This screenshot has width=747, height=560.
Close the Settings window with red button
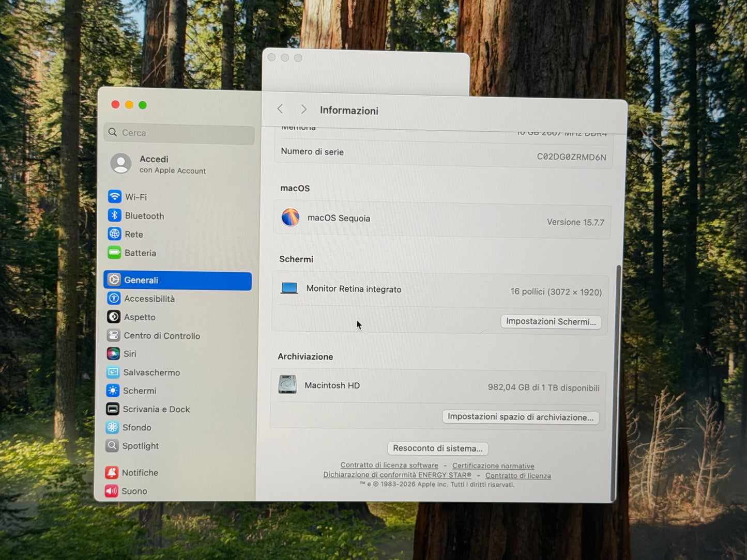tap(115, 104)
